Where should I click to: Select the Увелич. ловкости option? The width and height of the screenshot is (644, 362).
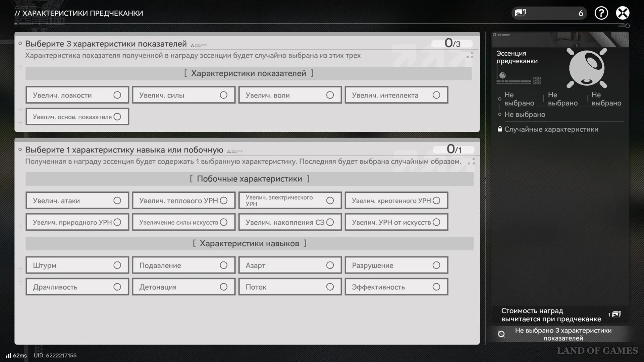click(77, 95)
